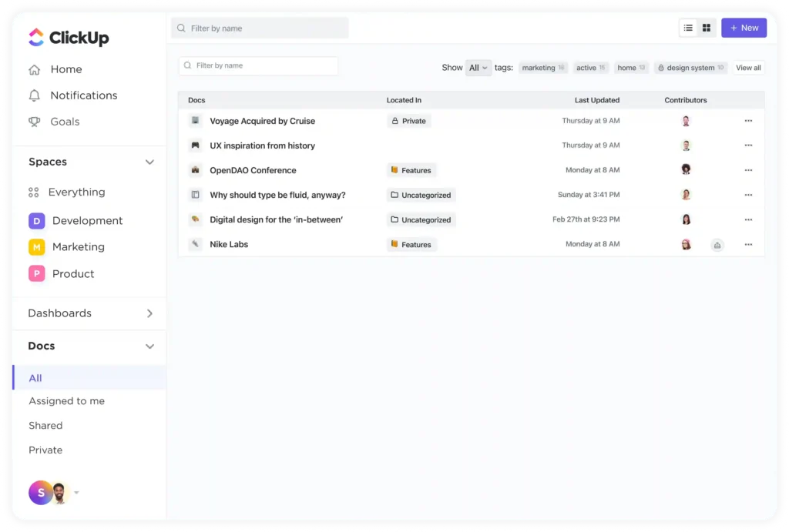Screen dimensions: 789x532
Task: Click Features location tag on Nike Labs row
Action: [411, 244]
